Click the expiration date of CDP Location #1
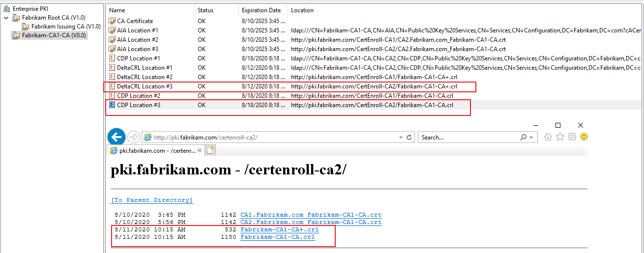 (x=263, y=58)
